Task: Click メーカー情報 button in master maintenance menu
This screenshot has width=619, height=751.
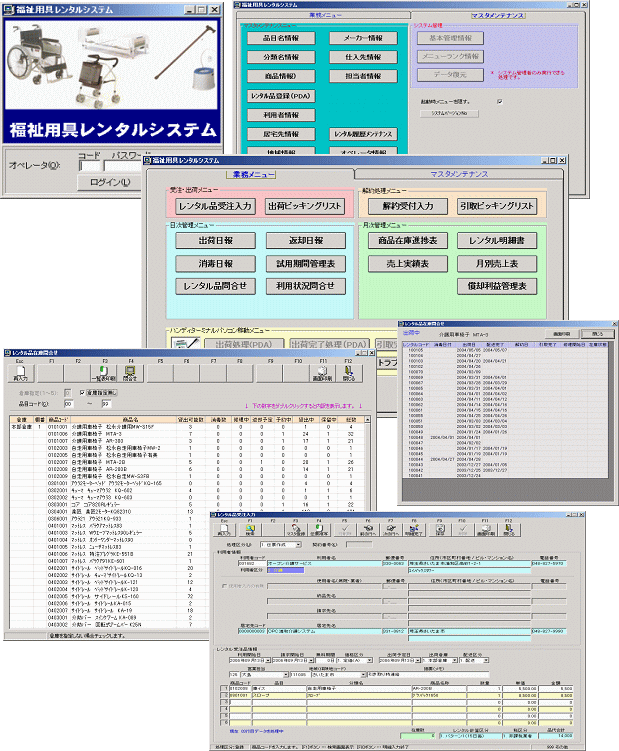Action: 363,38
